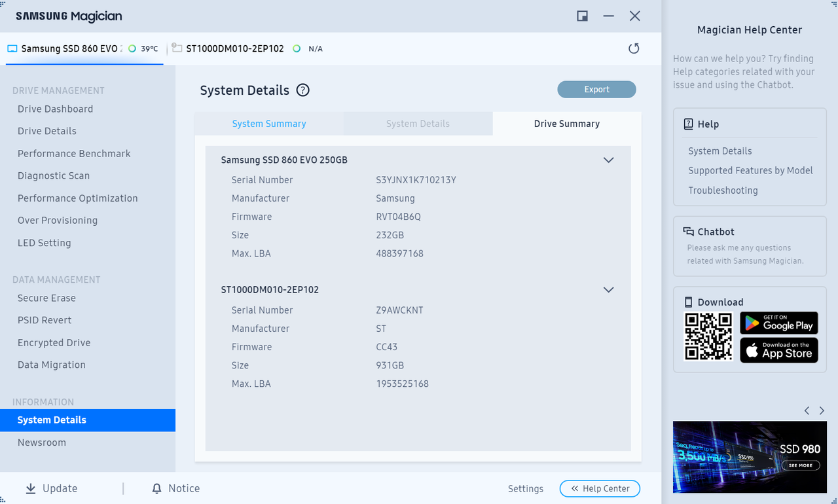This screenshot has width=838, height=504.
Task: Go to Over Provisioning
Action: click(58, 221)
